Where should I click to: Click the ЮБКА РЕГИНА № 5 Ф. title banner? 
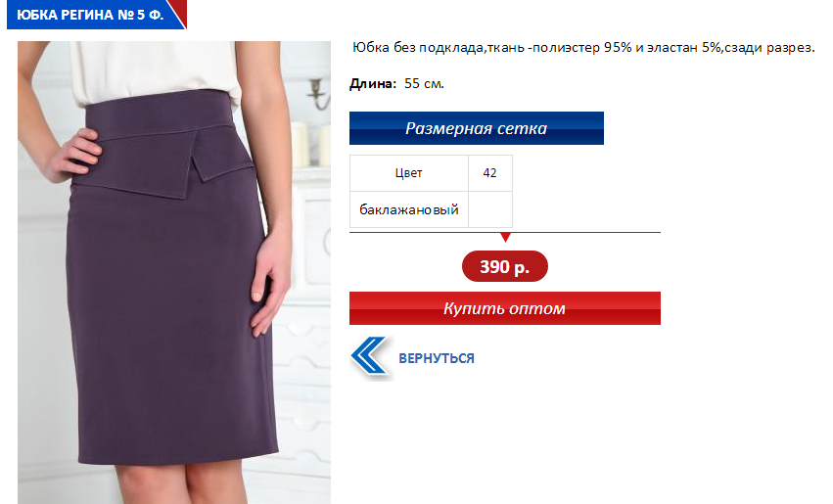pos(90,15)
